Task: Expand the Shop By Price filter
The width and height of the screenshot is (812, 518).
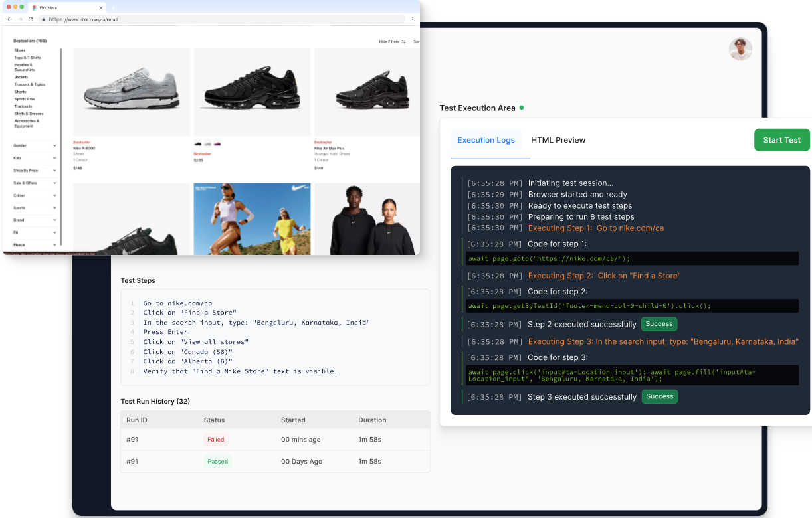Action: (x=35, y=171)
